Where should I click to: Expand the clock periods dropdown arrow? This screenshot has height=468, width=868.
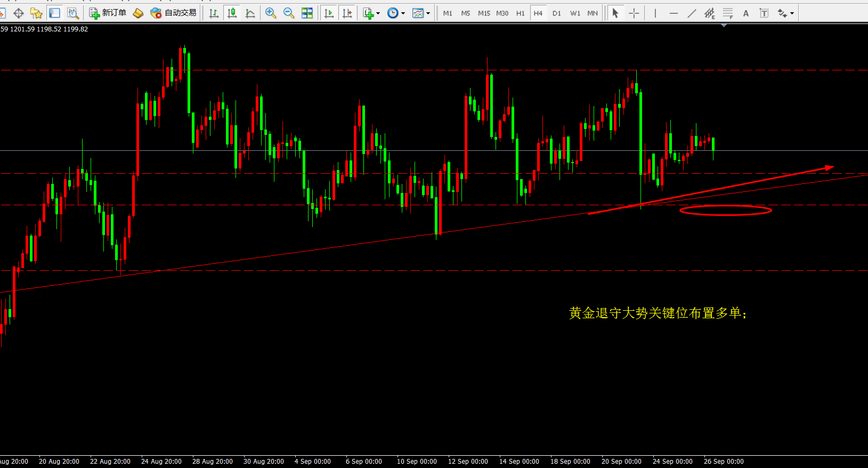403,13
